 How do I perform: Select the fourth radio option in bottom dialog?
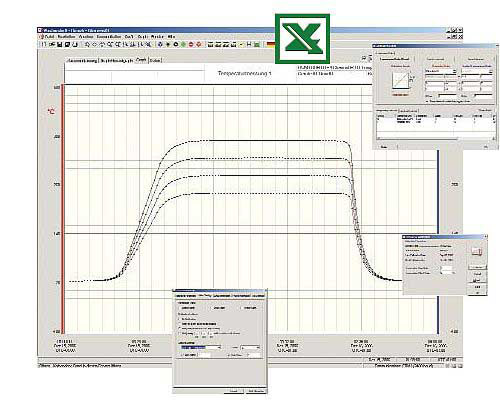[x=180, y=333]
